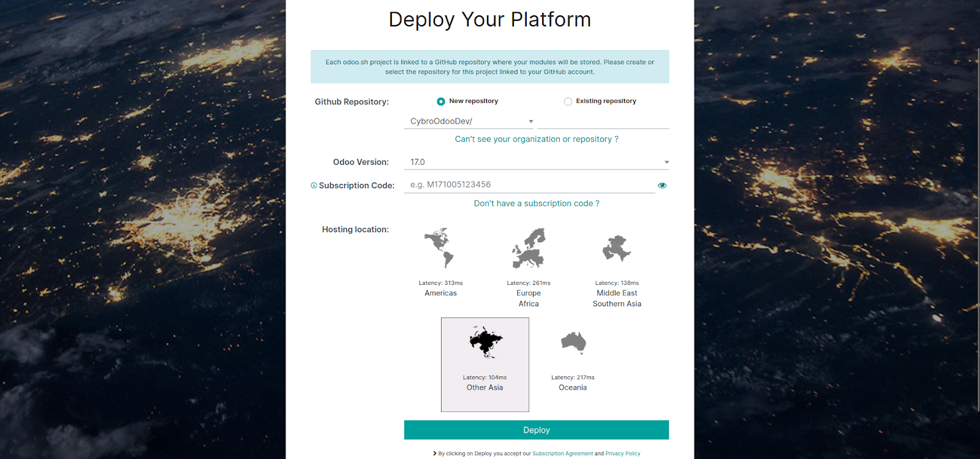Open the CybroOdooDev organization dropdown

click(469, 121)
